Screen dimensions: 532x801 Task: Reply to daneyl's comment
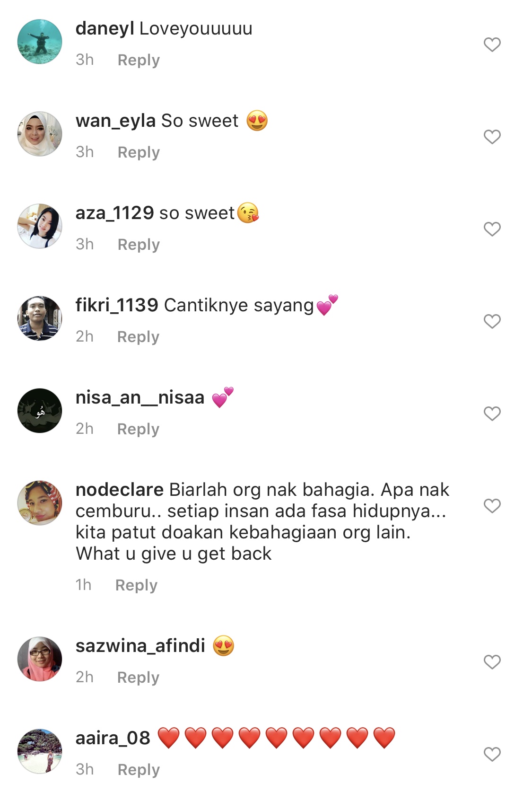tap(139, 60)
